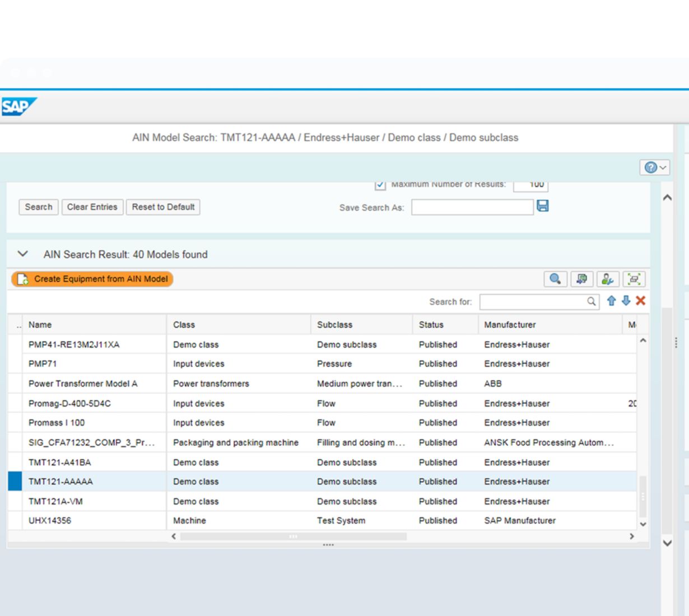
Task: Close the table search bar
Action: tap(641, 301)
